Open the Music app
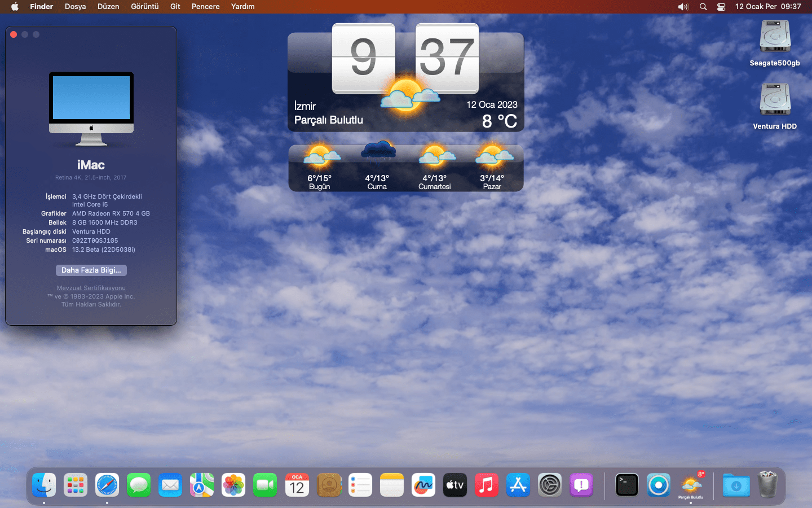Image resolution: width=812 pixels, height=508 pixels. (487, 485)
